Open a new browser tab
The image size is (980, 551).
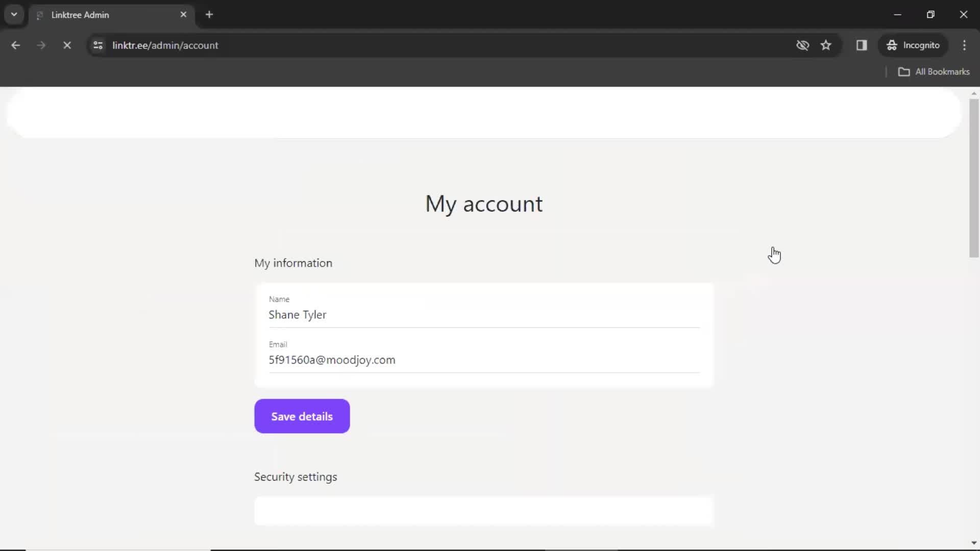(209, 15)
